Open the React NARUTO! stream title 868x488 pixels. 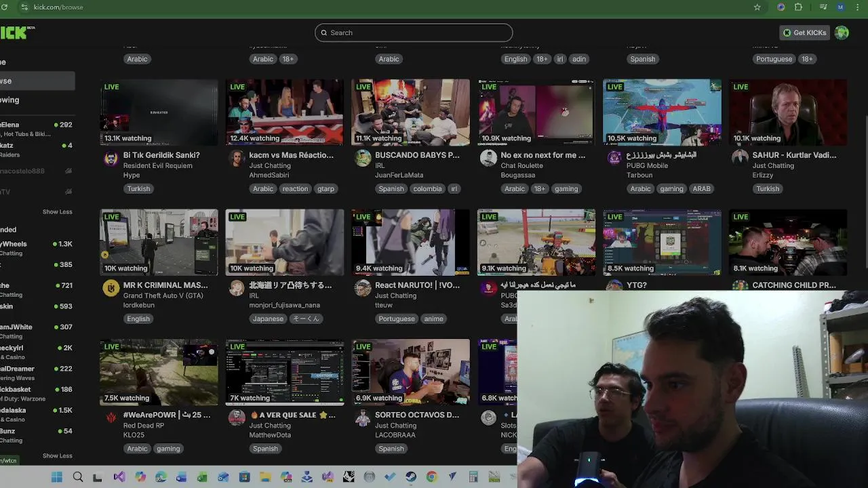[x=417, y=285]
